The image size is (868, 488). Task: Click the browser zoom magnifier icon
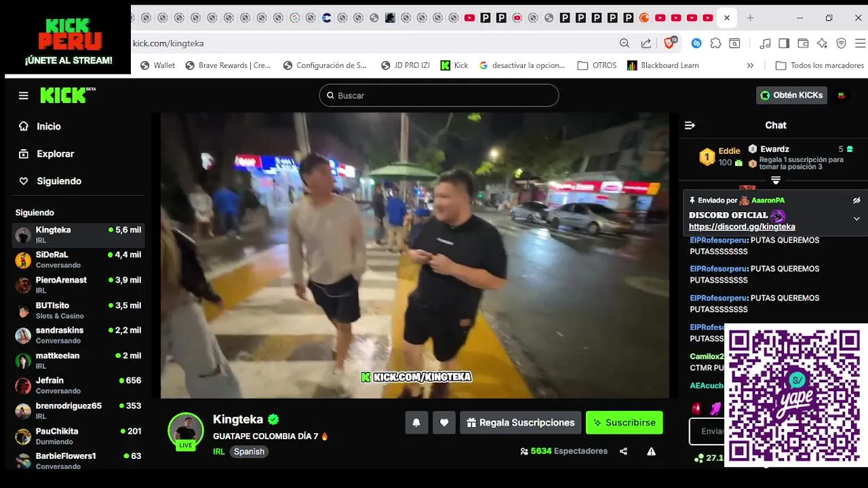[x=625, y=43]
